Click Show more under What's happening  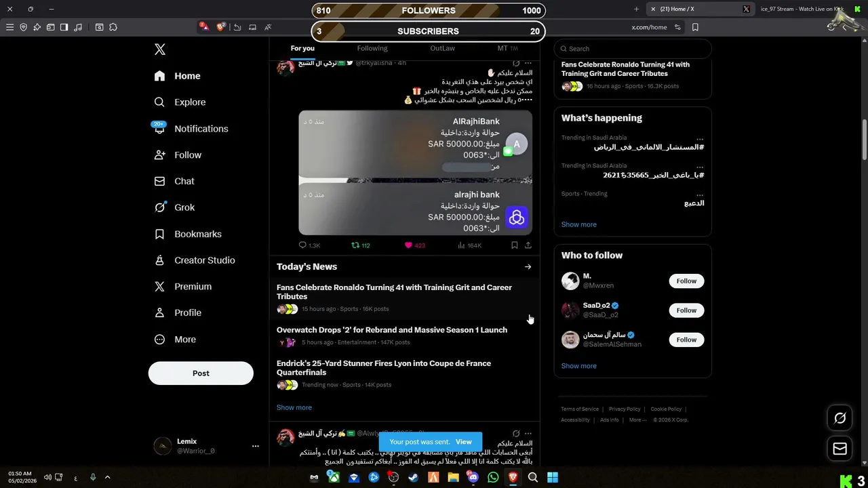pyautogui.click(x=579, y=224)
